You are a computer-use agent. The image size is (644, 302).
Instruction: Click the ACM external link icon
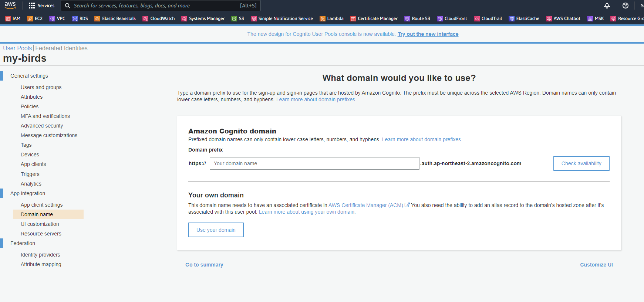click(x=407, y=205)
